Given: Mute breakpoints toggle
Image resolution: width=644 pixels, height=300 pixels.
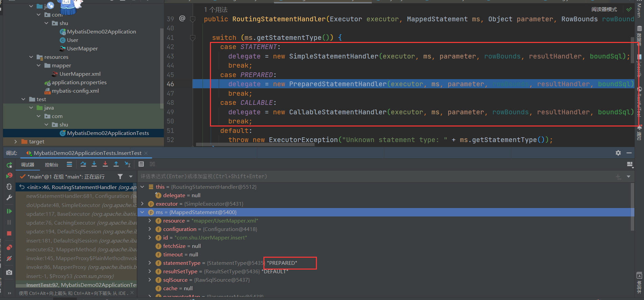Looking at the screenshot, I should [9, 258].
